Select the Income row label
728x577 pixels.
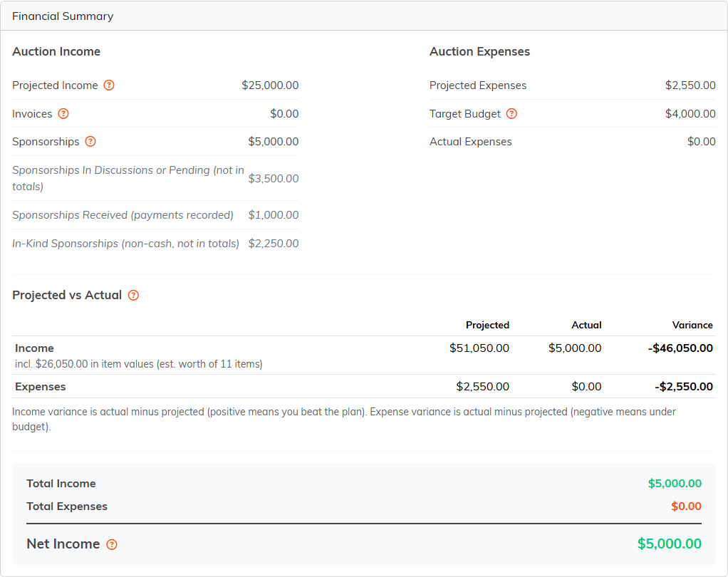34,348
